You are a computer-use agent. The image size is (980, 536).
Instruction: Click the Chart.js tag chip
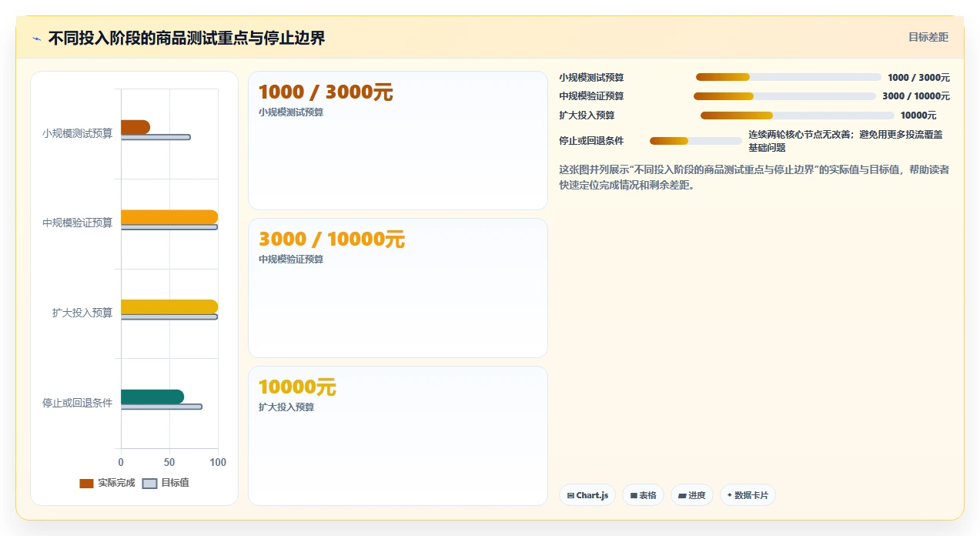pyautogui.click(x=587, y=495)
